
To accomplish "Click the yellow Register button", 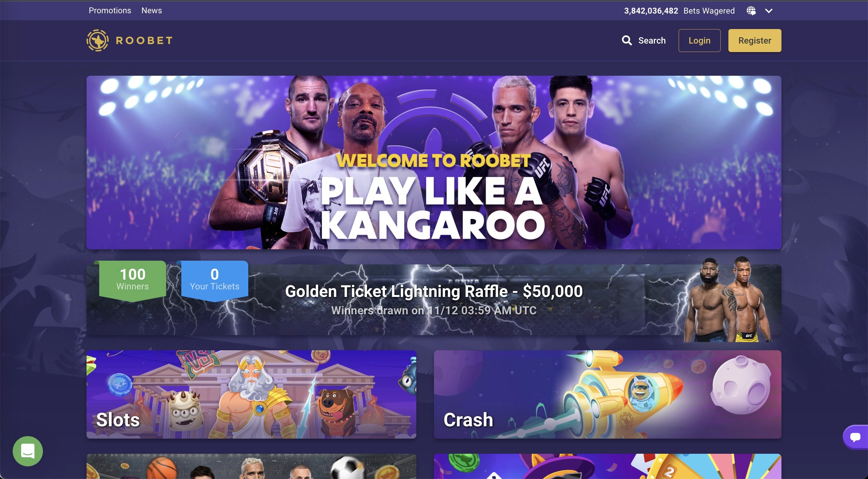I will pos(755,40).
